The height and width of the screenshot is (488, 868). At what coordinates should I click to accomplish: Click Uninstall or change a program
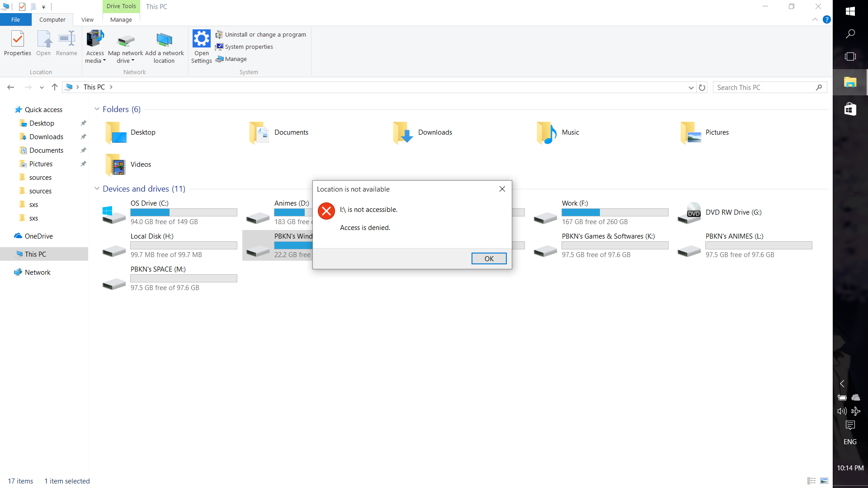pos(265,35)
